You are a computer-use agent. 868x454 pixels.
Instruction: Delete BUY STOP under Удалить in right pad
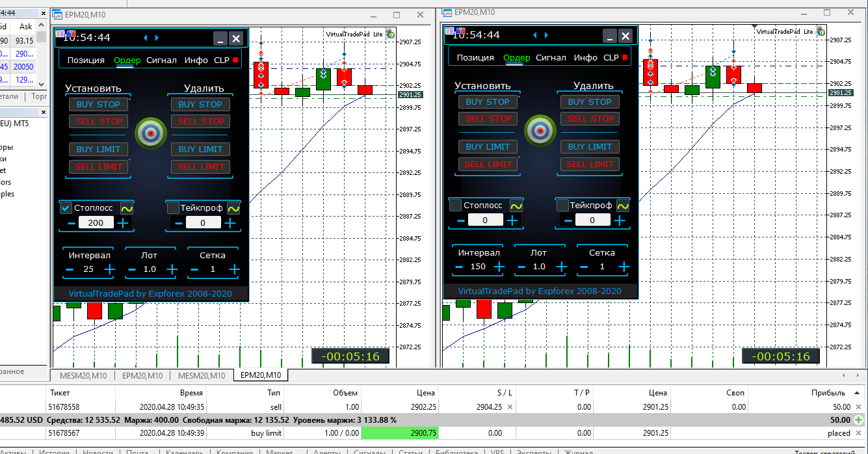pos(590,101)
